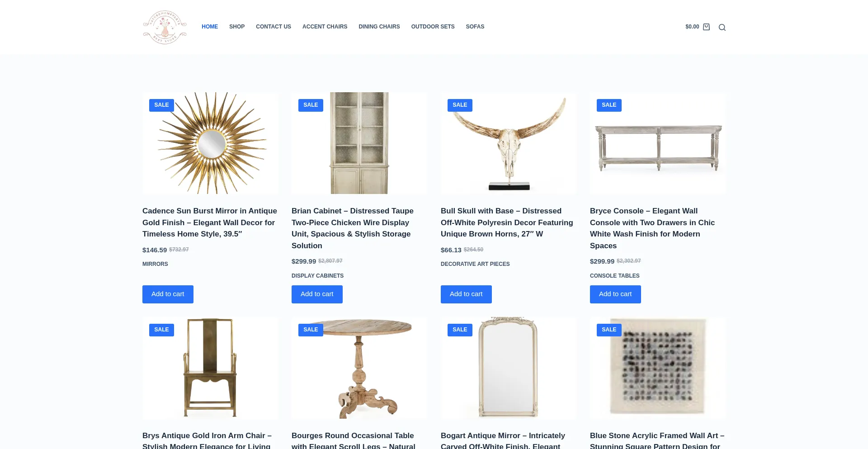Screen dimensions: 868x449
Task: Go to the Shop menu item
Action: tap(237, 27)
